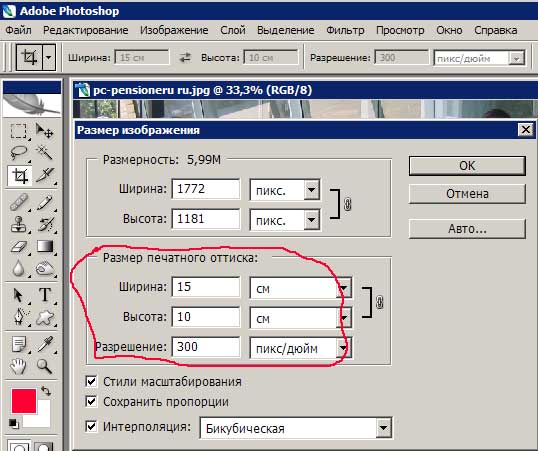Screen dimensions: 538x451
Task: Select the Clone Stamp tool
Action: tap(18, 224)
